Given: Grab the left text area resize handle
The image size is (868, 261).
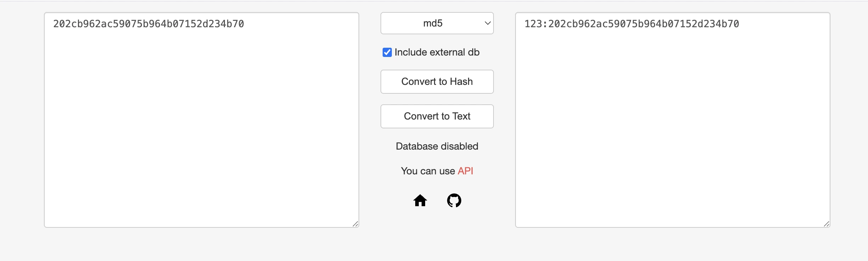Looking at the screenshot, I should point(355,224).
